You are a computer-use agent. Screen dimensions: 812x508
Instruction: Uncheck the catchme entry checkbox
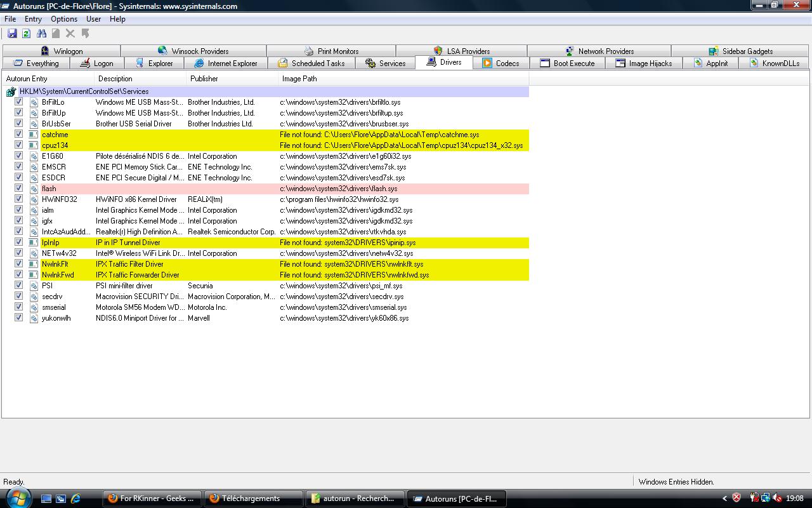click(18, 134)
